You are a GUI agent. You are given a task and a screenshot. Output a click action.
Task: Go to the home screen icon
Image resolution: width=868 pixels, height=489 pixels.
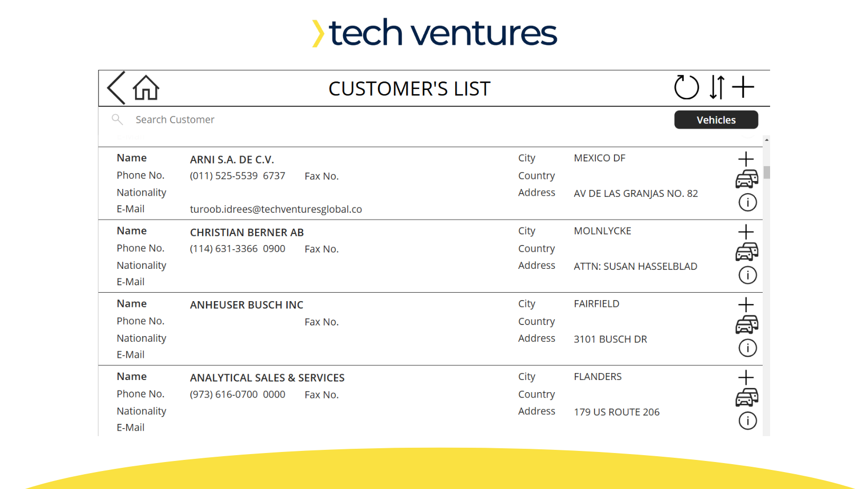[x=146, y=88]
